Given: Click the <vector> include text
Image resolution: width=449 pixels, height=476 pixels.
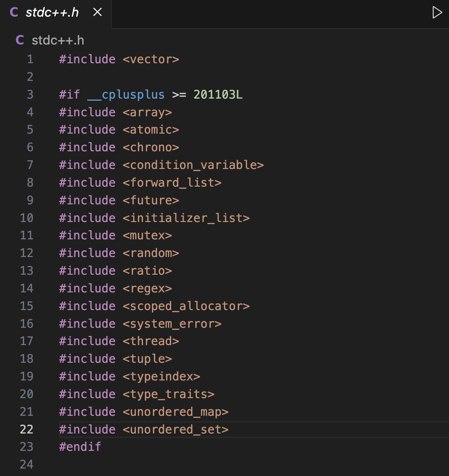Looking at the screenshot, I should pos(151,60).
